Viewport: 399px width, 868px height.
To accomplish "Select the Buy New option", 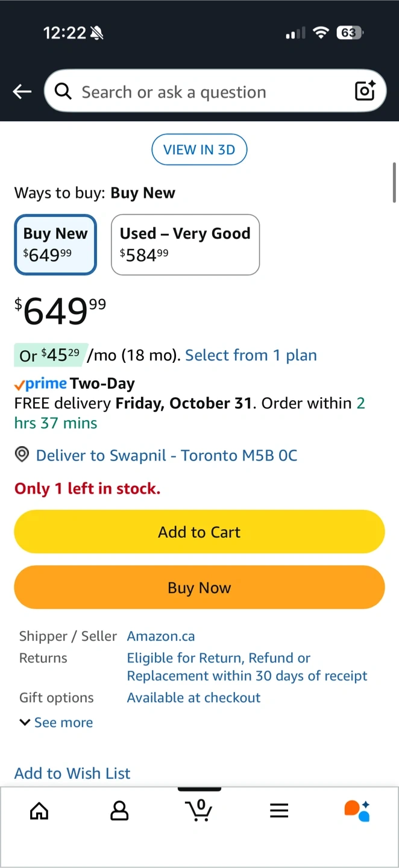I will (55, 245).
